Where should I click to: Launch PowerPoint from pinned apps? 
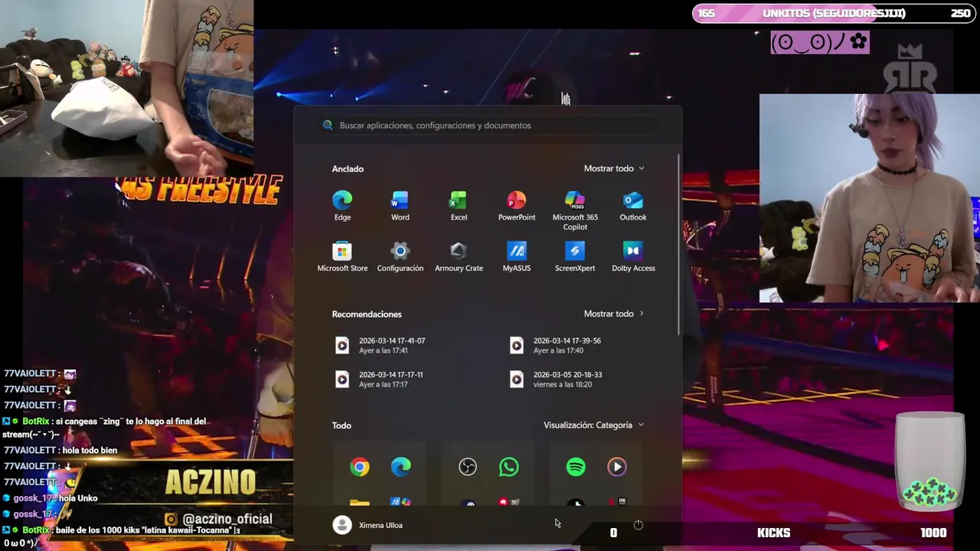(517, 207)
